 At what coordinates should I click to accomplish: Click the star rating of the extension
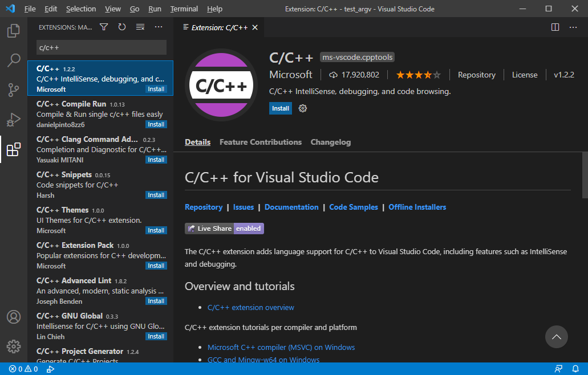[x=418, y=75]
